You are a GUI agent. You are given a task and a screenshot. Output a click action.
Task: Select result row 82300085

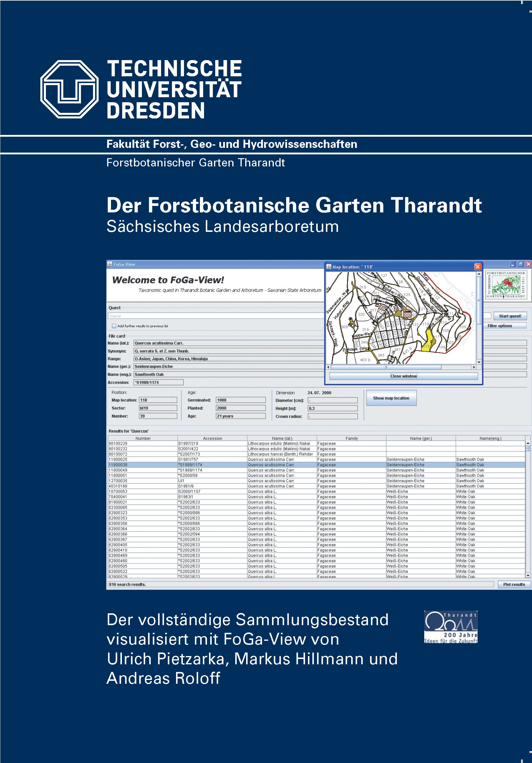pos(317,508)
